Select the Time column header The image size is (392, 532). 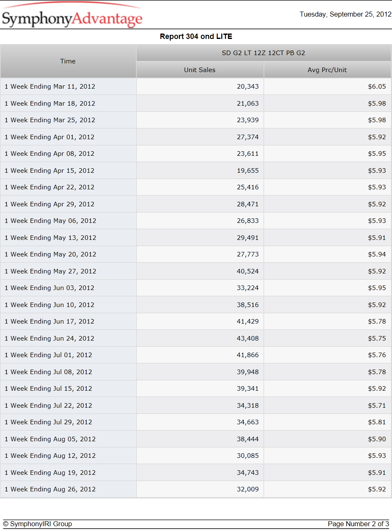tap(68, 61)
